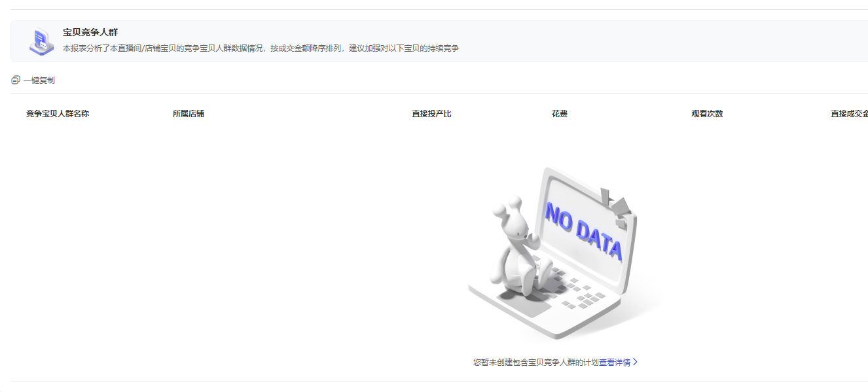Click the 宝贝竞争人群 report icon
This screenshot has height=392, width=868.
pos(41,41)
